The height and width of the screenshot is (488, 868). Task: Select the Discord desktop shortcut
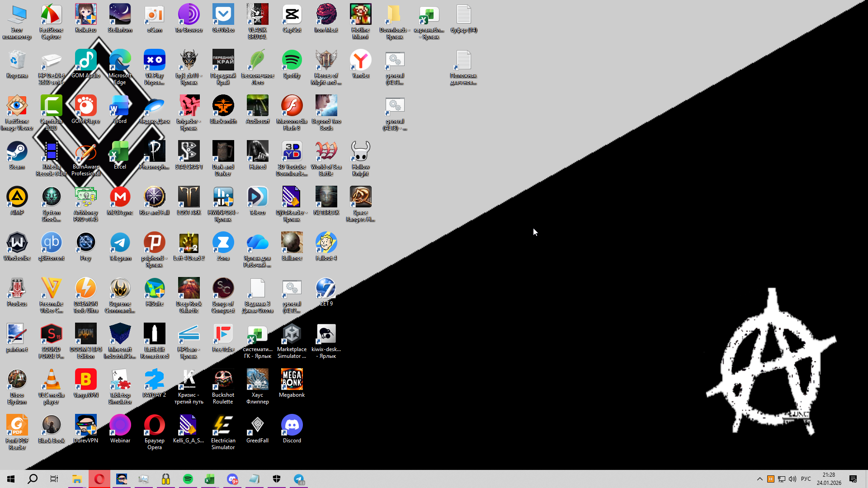(292, 425)
